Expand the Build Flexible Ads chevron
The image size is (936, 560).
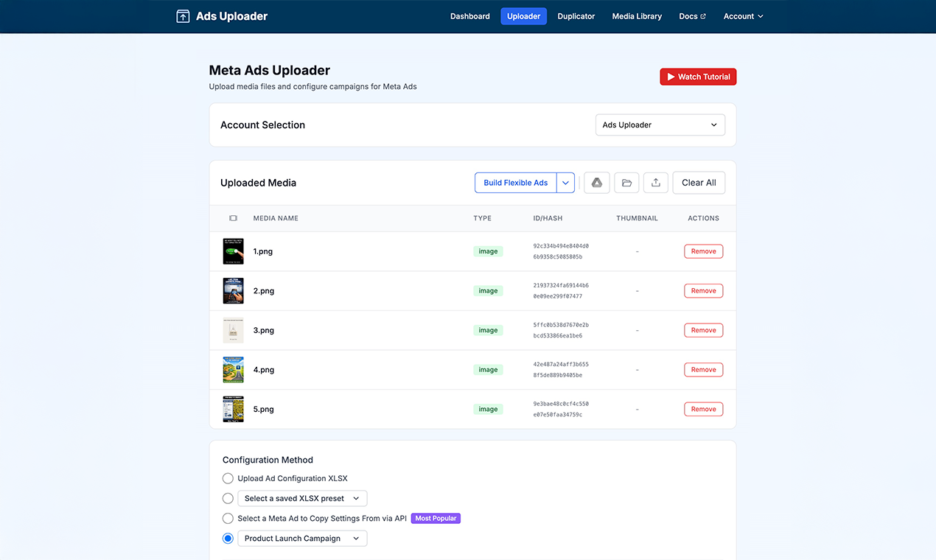click(x=565, y=182)
